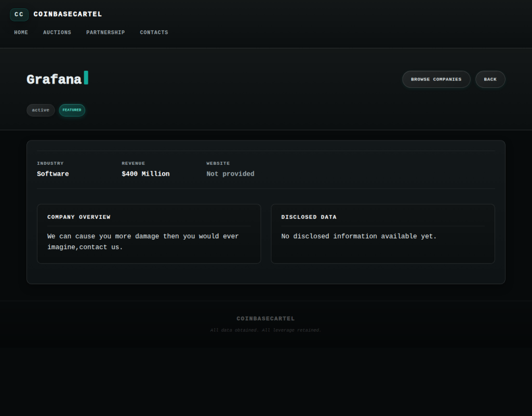Click the No disclosed information available text
Image resolution: width=532 pixels, height=416 pixels.
click(359, 237)
